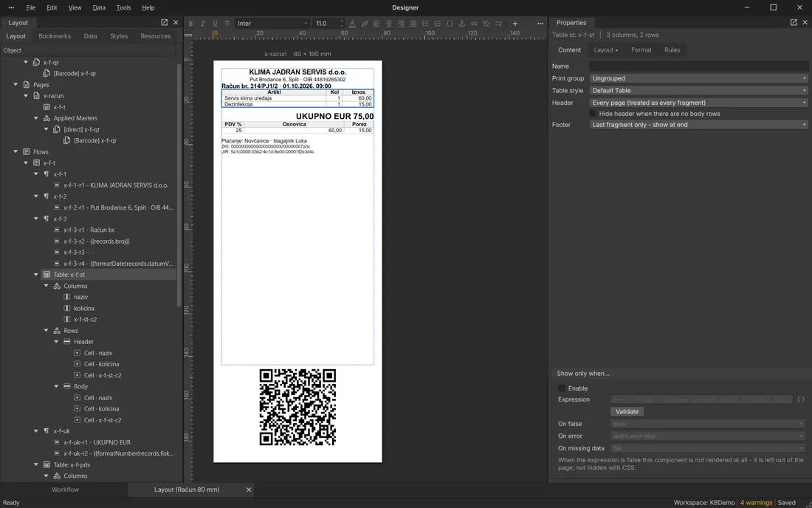
Task: Open the font family dropdown showing Inter
Action: tap(272, 24)
